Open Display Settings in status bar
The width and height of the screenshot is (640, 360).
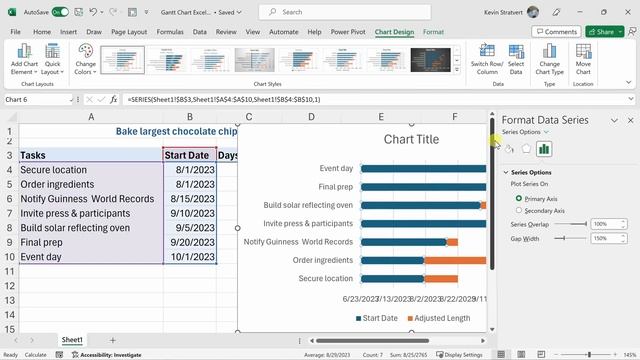coord(459,355)
